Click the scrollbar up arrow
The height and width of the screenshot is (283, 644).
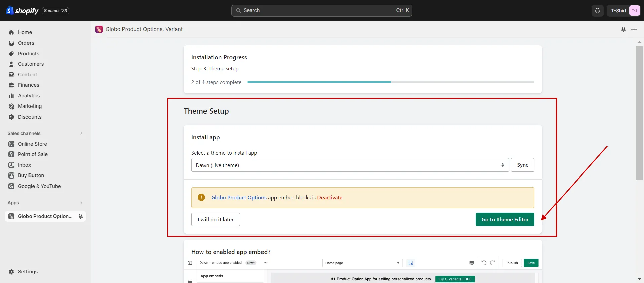click(x=639, y=42)
